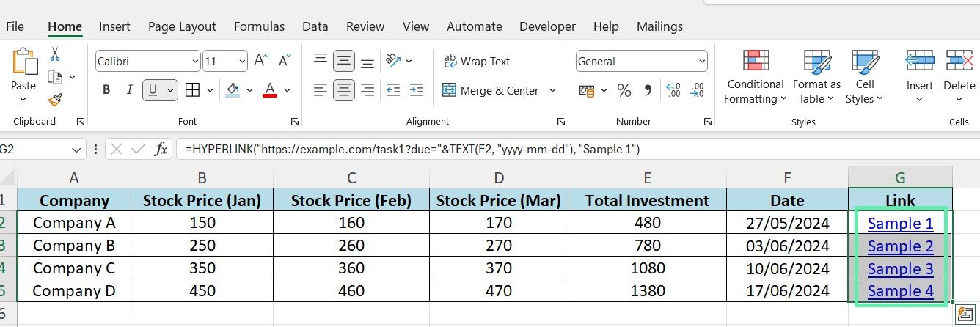Switch to the Formulas tab

(259, 26)
